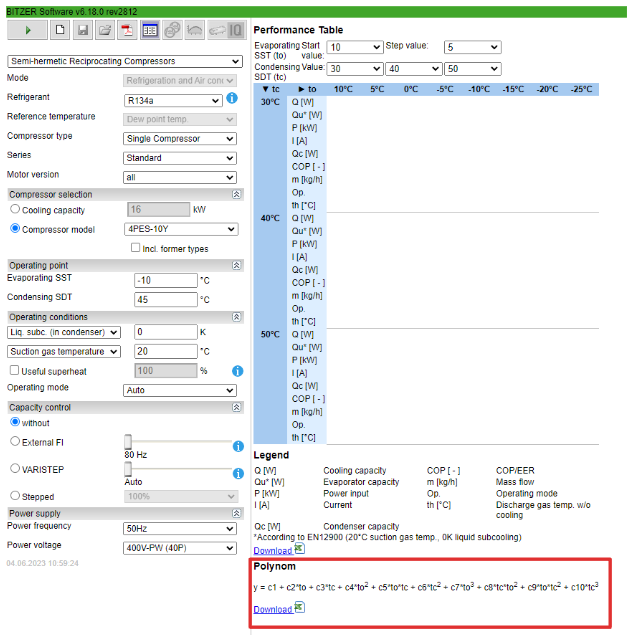Open the coins cost comparison icon
This screenshot has height=635, width=637.
click(x=172, y=30)
